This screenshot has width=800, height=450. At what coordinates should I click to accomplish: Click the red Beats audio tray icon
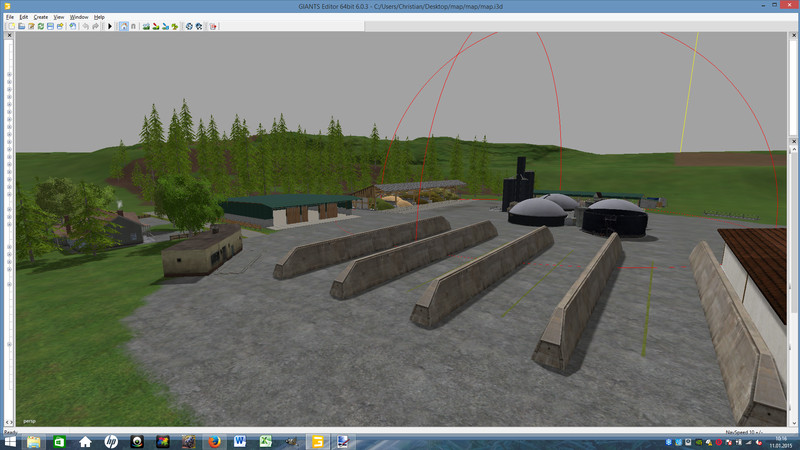(x=718, y=442)
